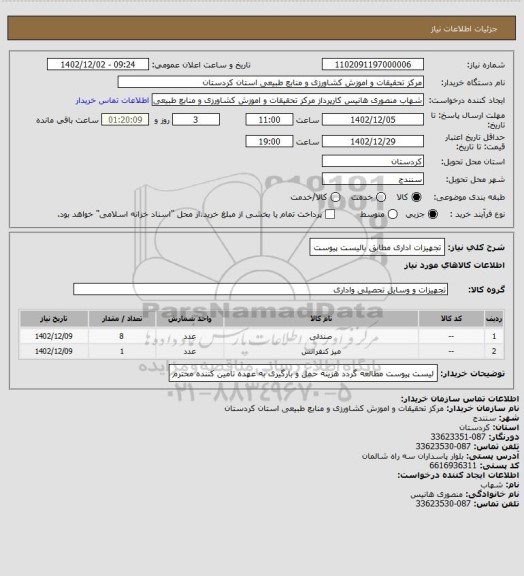Screen dimensions: 524x576
Task: Click the تاریخ نیاز column header
Action: pos(54,319)
